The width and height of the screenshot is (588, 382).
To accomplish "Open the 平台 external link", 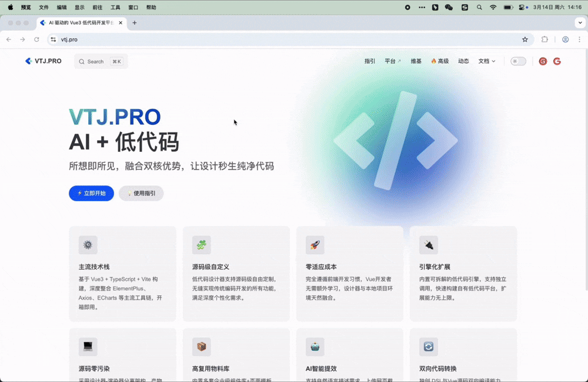I will (393, 61).
